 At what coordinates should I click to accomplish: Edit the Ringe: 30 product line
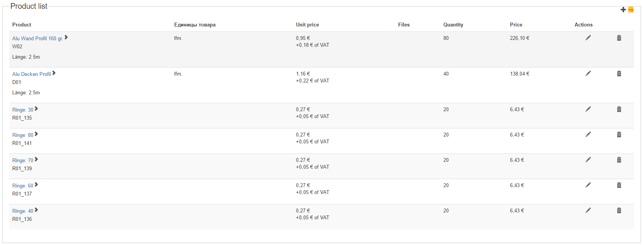[588, 109]
